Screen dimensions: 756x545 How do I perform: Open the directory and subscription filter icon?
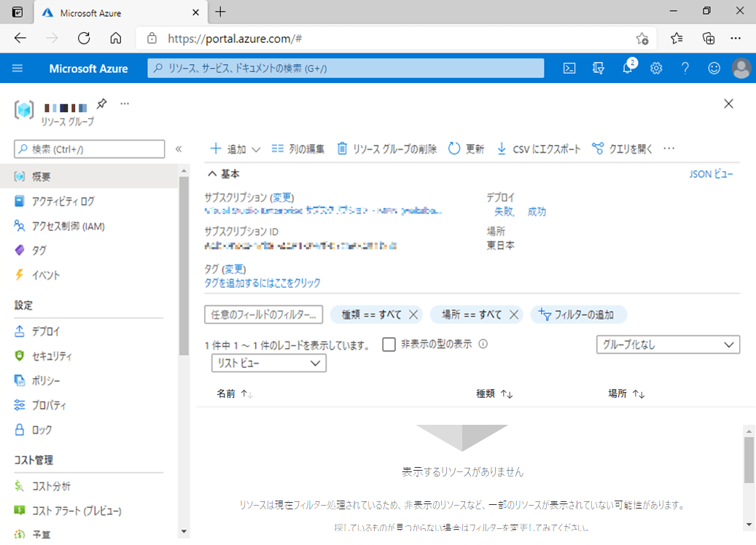pyautogui.click(x=599, y=68)
